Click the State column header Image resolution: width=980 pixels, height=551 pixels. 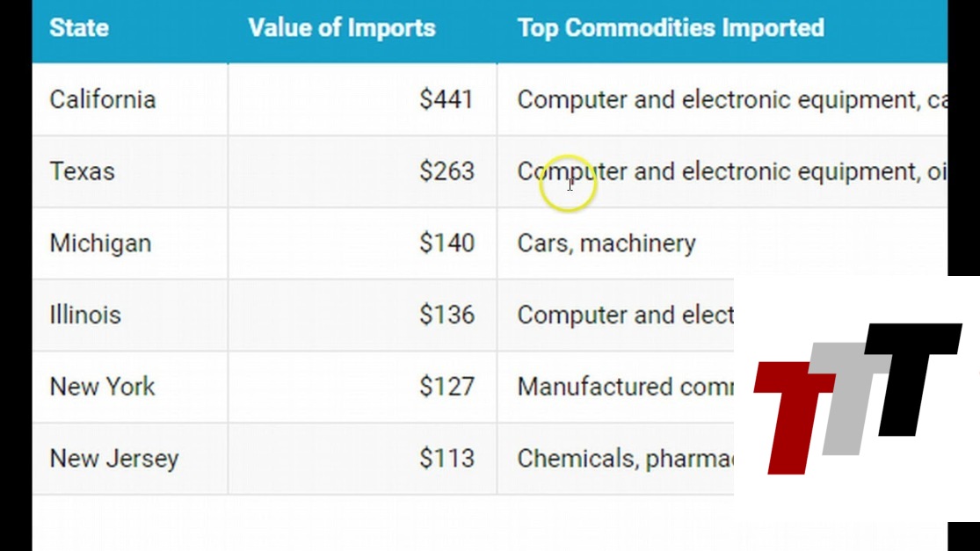coord(79,28)
